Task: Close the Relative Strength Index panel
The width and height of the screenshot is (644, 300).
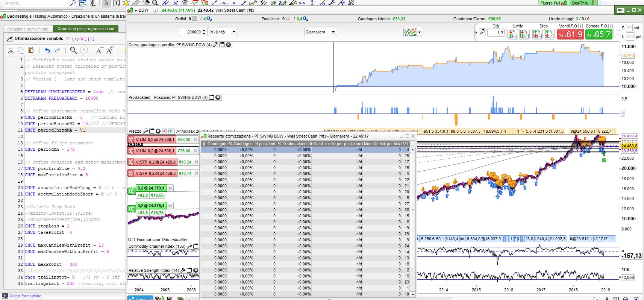Action: 195,270
